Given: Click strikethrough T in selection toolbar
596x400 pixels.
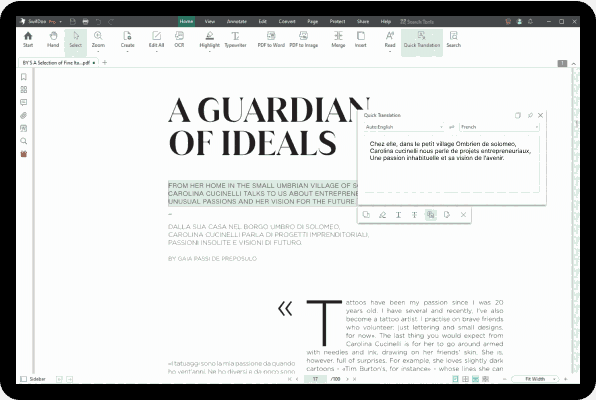Looking at the screenshot, I should (x=414, y=215).
